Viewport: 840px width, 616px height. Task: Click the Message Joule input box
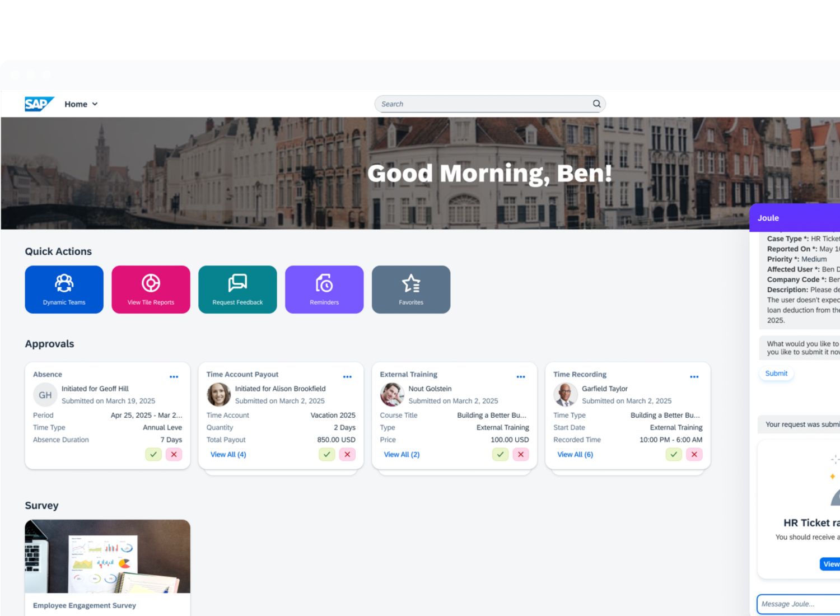click(797, 604)
